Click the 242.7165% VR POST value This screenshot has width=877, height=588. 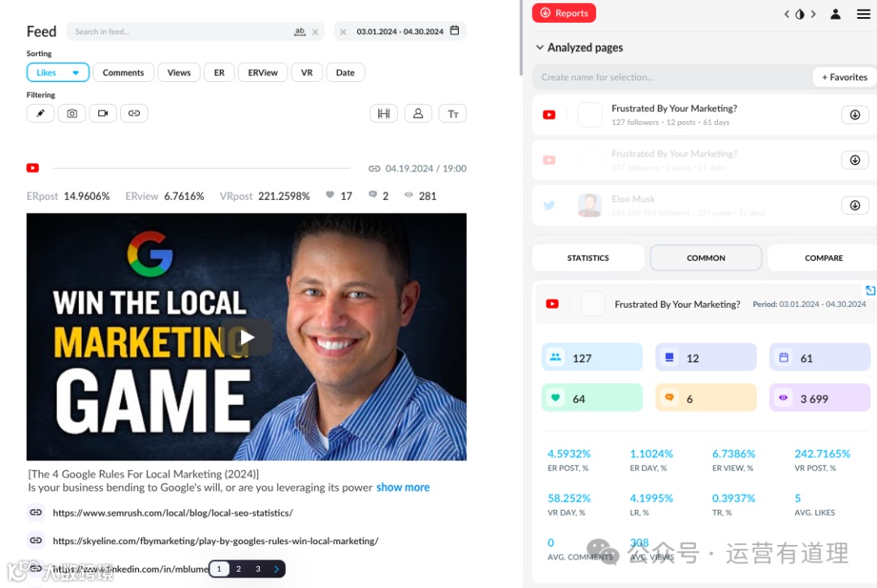tap(822, 454)
